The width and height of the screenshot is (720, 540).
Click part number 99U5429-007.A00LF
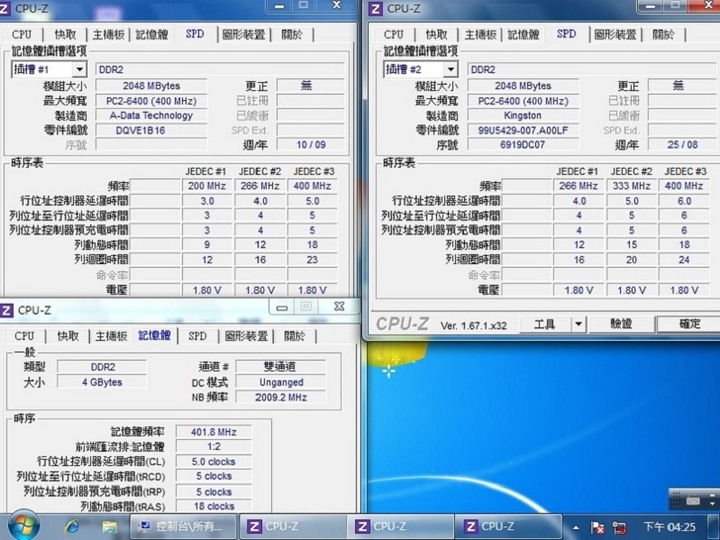(x=523, y=130)
